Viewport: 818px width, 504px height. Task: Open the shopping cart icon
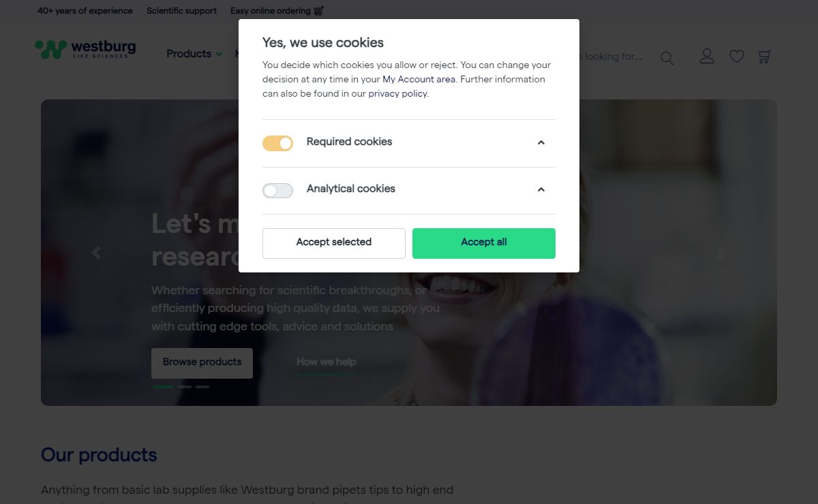765,57
